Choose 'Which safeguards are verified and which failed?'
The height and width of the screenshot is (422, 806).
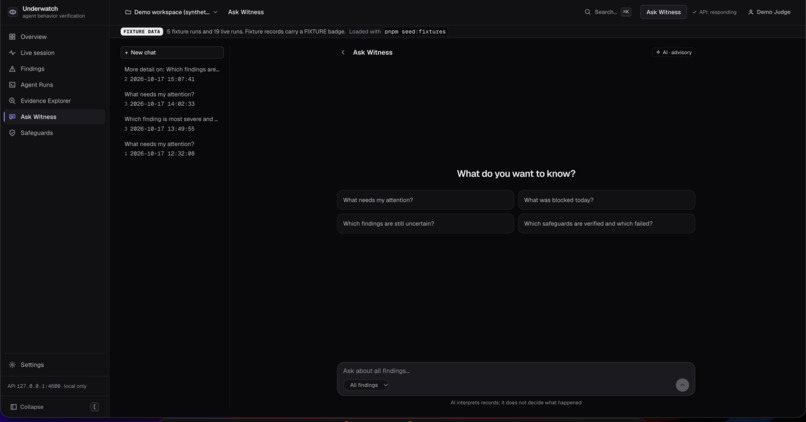tap(606, 224)
